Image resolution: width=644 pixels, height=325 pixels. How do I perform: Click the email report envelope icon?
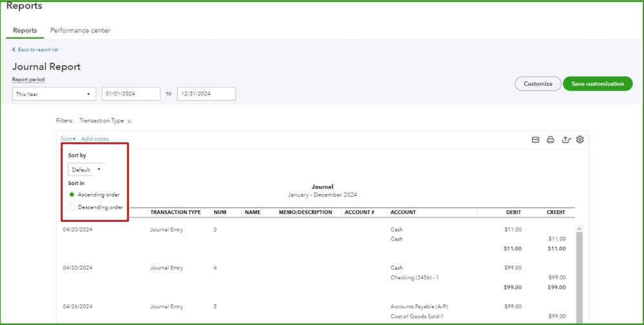pyautogui.click(x=535, y=139)
